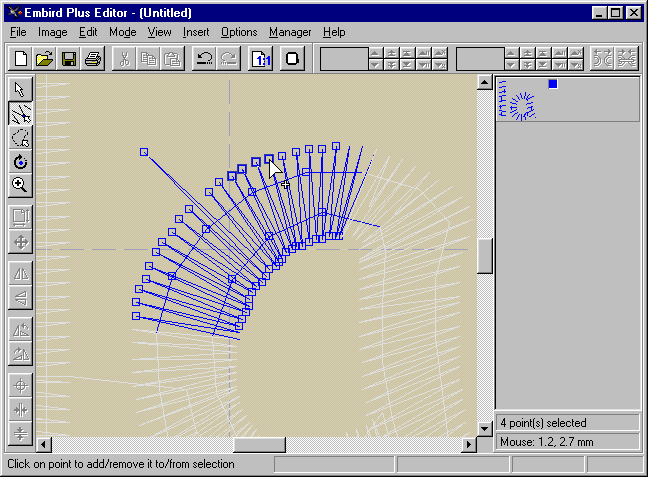Click the '4 point(s) selected' status text
The width and height of the screenshot is (648, 477).
point(543,423)
